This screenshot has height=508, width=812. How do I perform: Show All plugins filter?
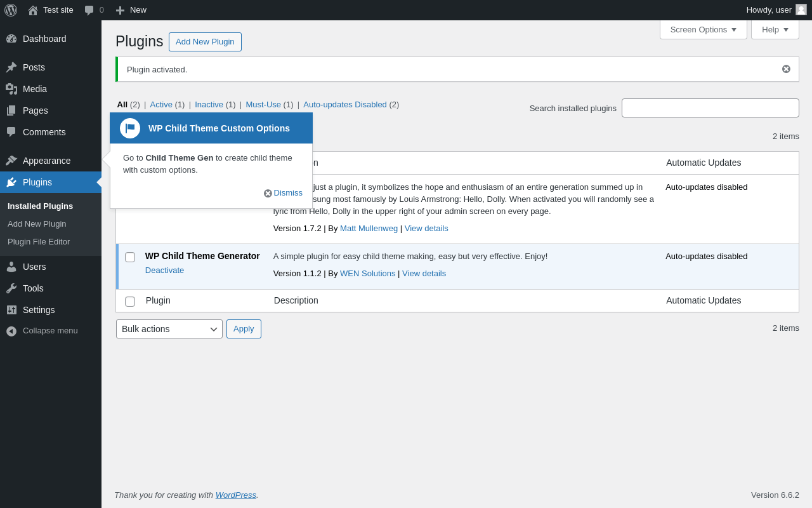[x=122, y=104]
